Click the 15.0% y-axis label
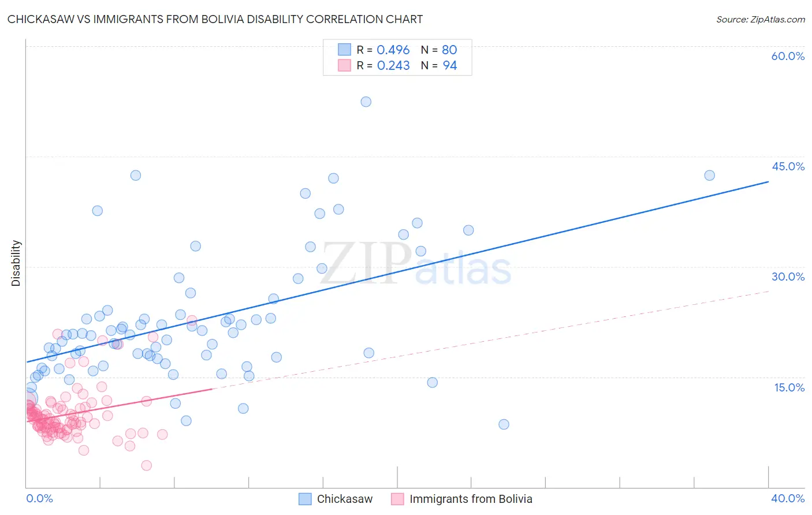The image size is (812, 515). [789, 387]
